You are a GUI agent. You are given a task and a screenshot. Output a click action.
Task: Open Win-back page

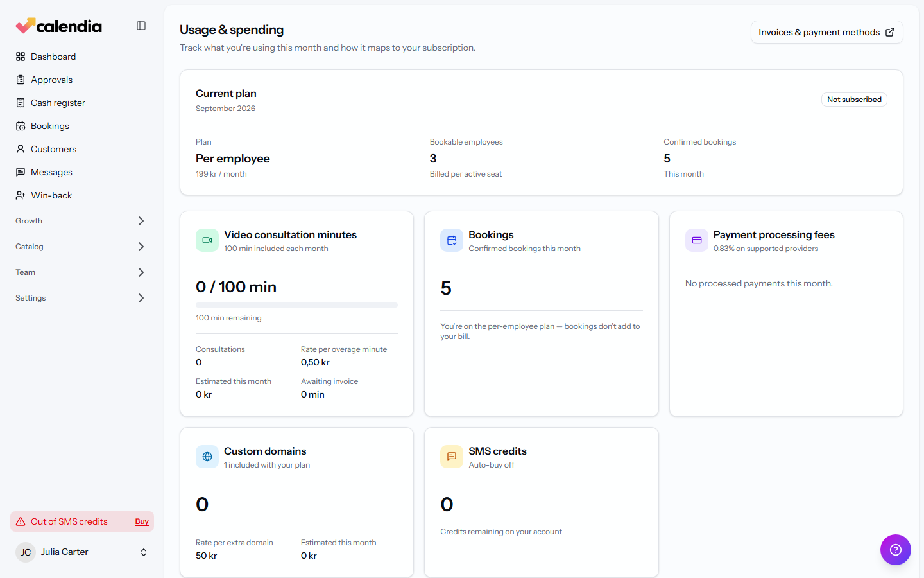click(82, 195)
